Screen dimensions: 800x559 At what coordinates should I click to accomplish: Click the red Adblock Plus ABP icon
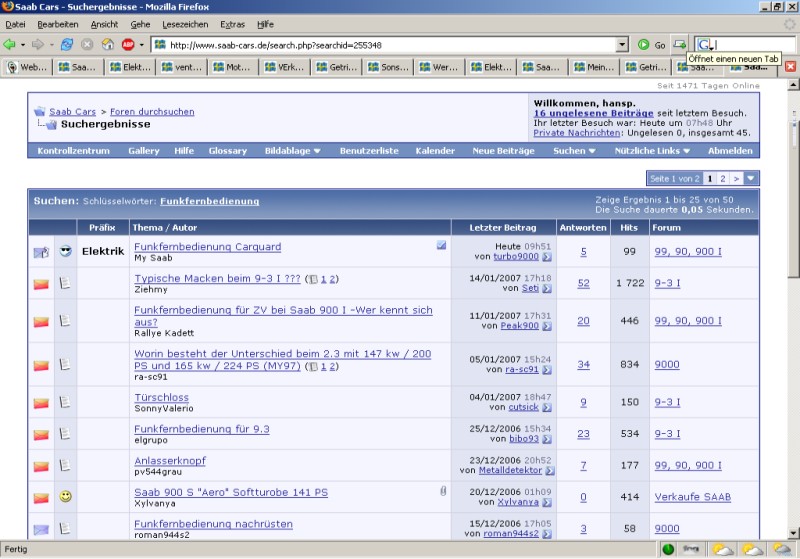(128, 45)
